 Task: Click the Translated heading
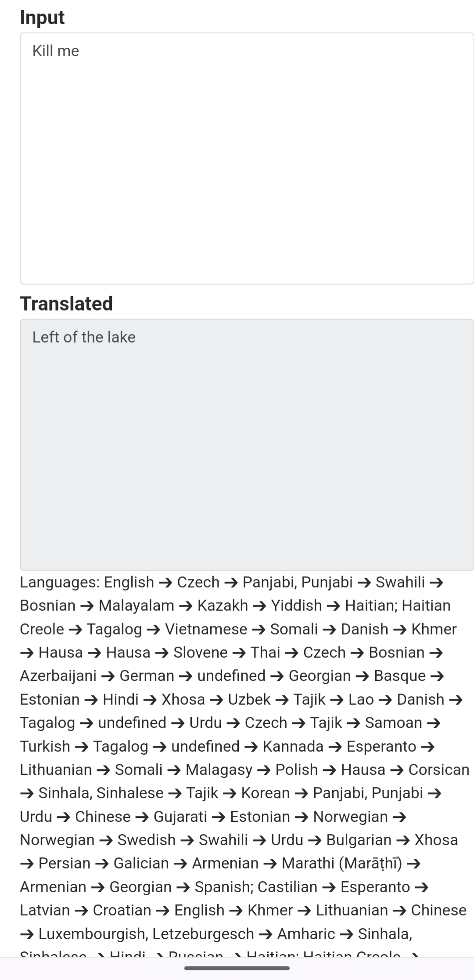tap(66, 303)
